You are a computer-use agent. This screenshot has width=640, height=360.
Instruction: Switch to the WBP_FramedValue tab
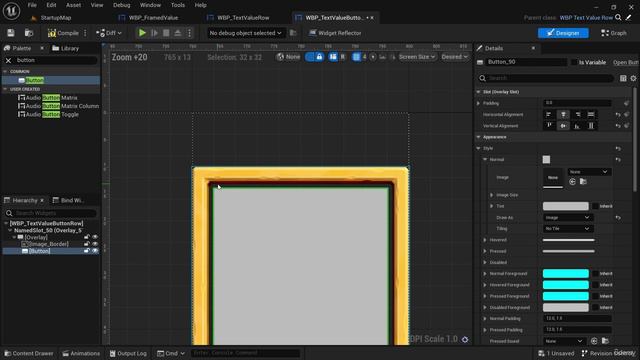149,18
